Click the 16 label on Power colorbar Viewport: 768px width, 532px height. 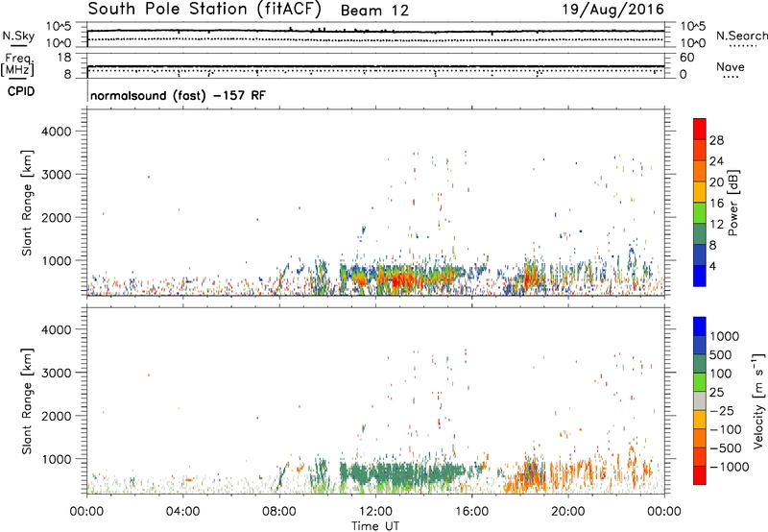716,204
